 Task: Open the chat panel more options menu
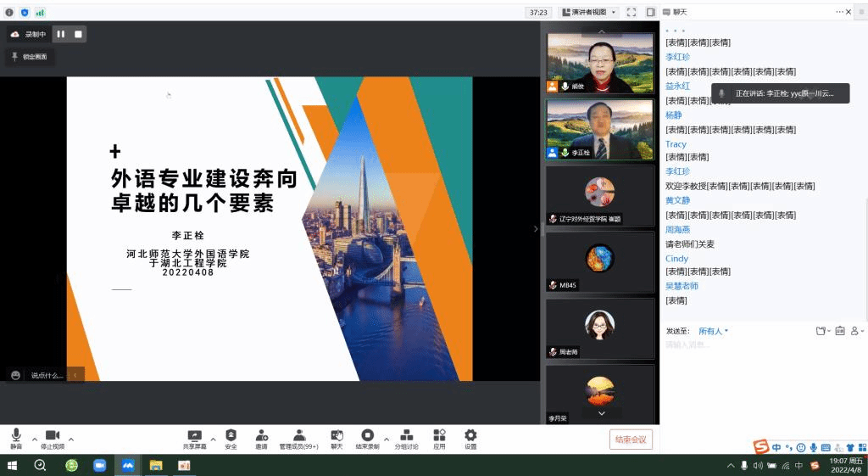tap(840, 12)
